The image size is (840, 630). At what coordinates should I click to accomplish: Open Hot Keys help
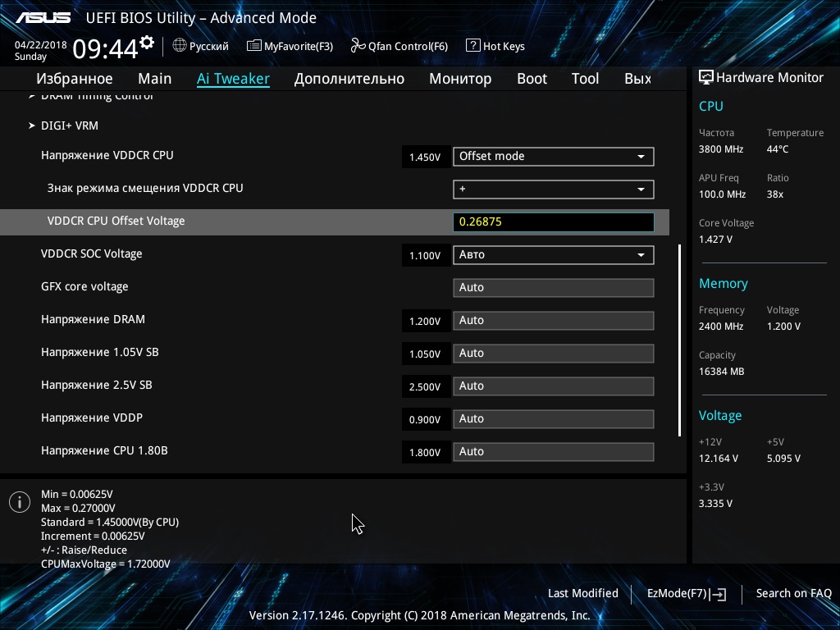[495, 46]
